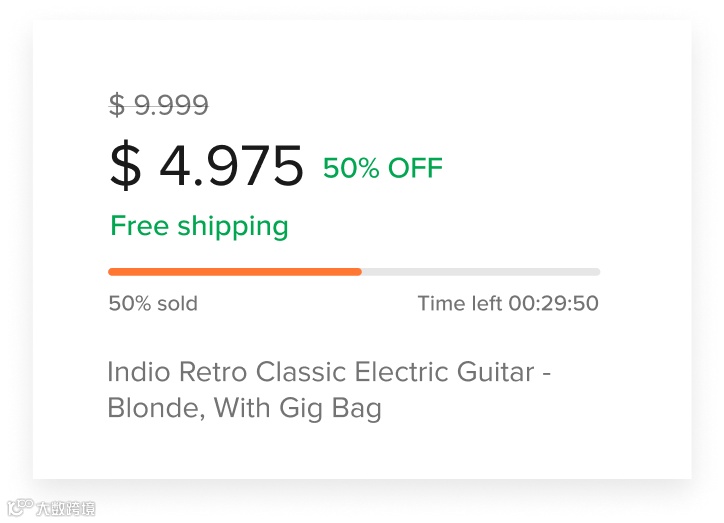Screen dimensions: 724x523
Task: Click the Free shipping text
Action: (199, 226)
